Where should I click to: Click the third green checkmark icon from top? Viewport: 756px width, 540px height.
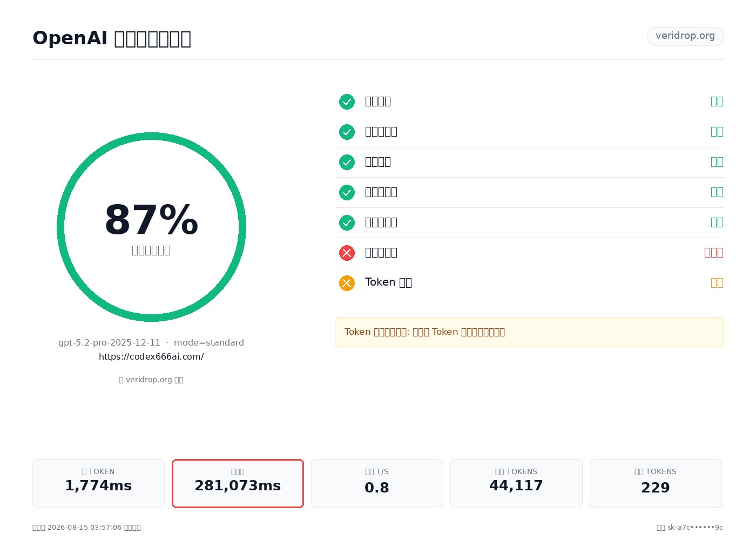(347, 162)
